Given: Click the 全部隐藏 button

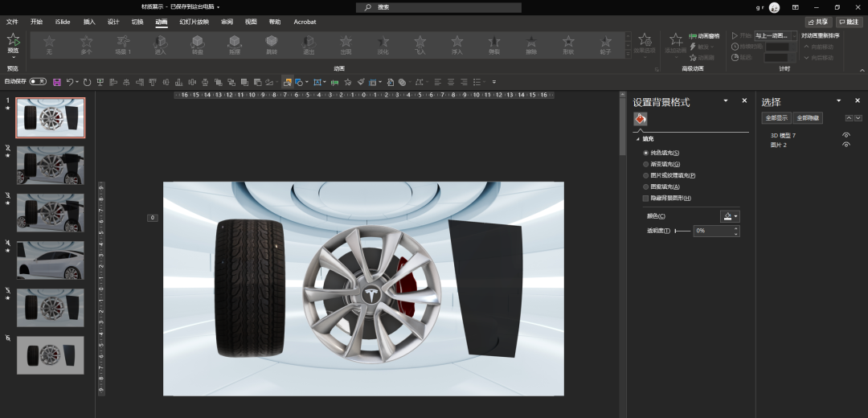Looking at the screenshot, I should pyautogui.click(x=808, y=118).
